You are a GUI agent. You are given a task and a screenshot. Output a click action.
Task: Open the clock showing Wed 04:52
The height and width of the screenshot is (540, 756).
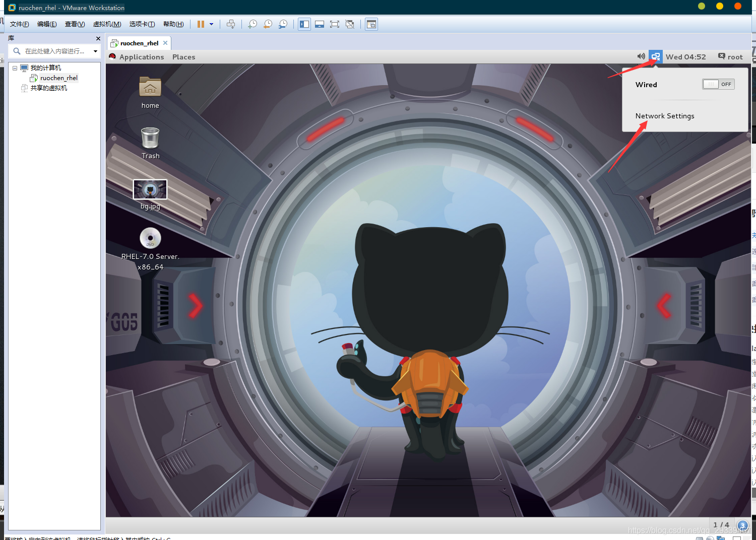[x=685, y=57]
